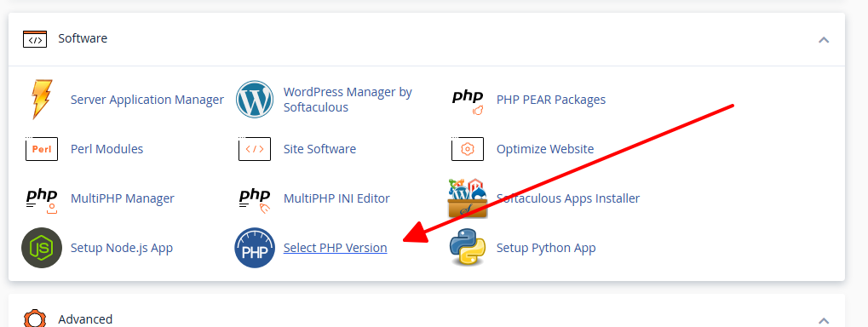Collapse the Software section chevron
Viewport: 868px width, 327px height.
(x=824, y=40)
